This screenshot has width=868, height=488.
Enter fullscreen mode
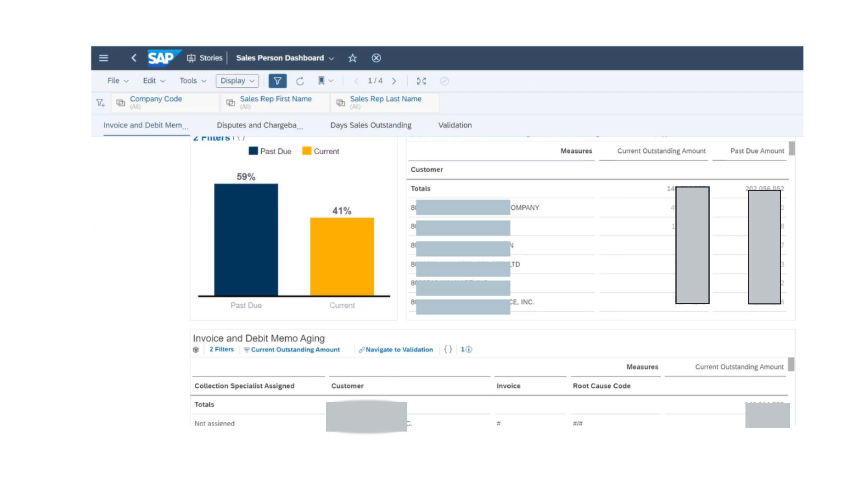point(421,81)
